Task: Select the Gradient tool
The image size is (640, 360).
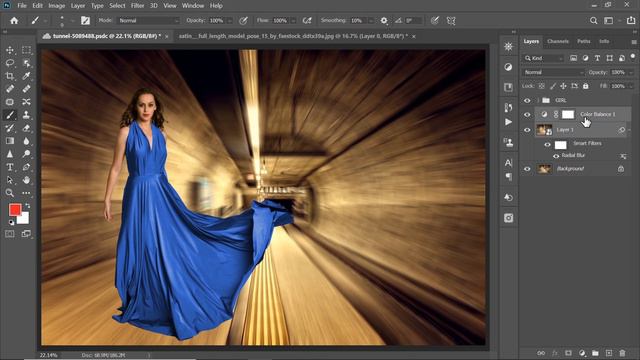Action: [10, 141]
